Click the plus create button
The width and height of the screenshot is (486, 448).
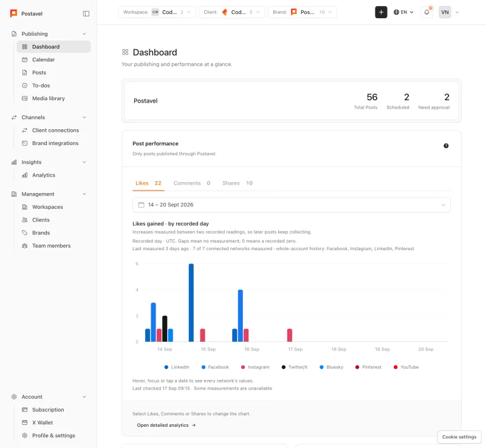coord(381,12)
